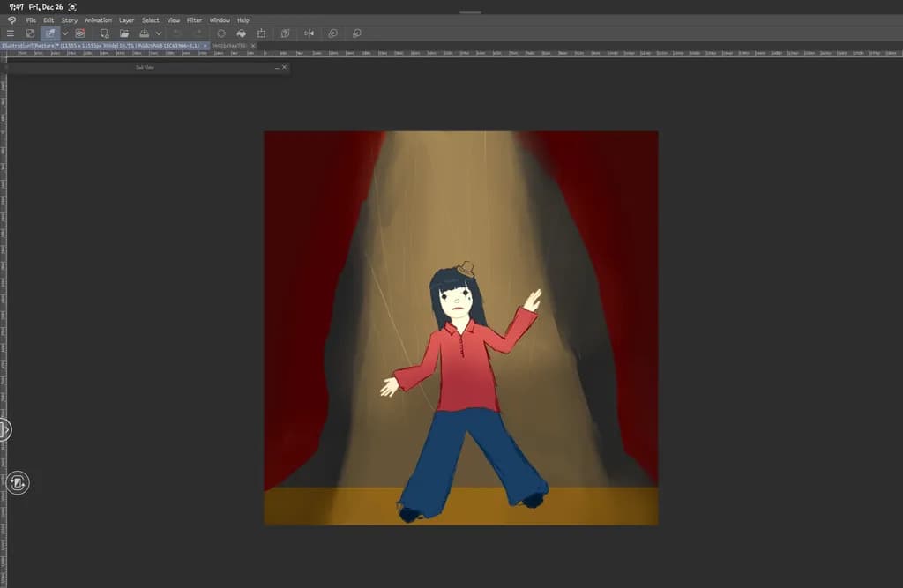Open the File menu
The height and width of the screenshot is (588, 903).
point(31,20)
